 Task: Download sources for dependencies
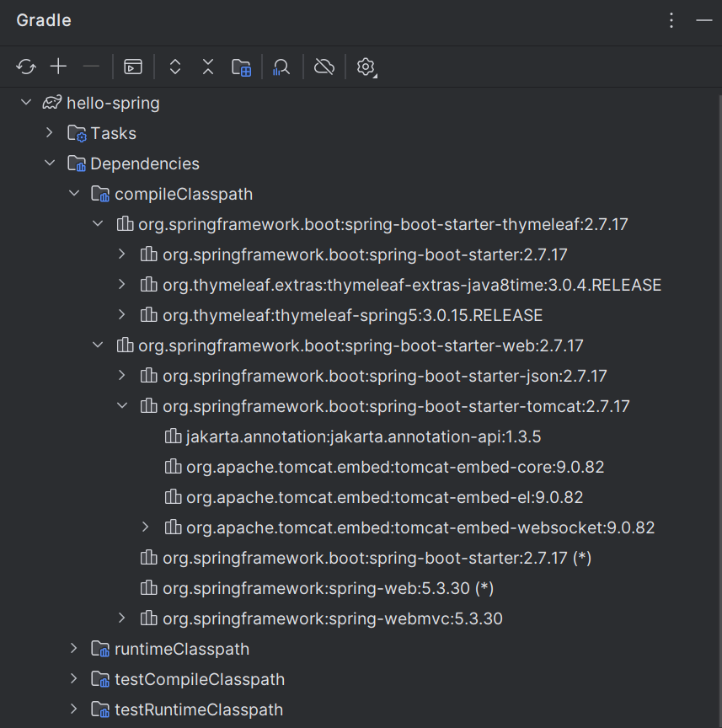click(x=242, y=67)
